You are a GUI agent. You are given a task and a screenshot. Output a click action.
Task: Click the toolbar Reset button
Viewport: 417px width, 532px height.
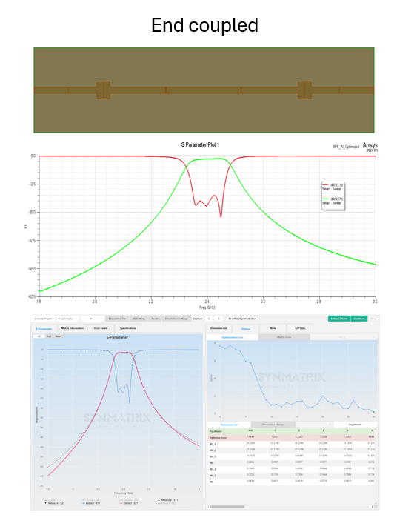155,319
